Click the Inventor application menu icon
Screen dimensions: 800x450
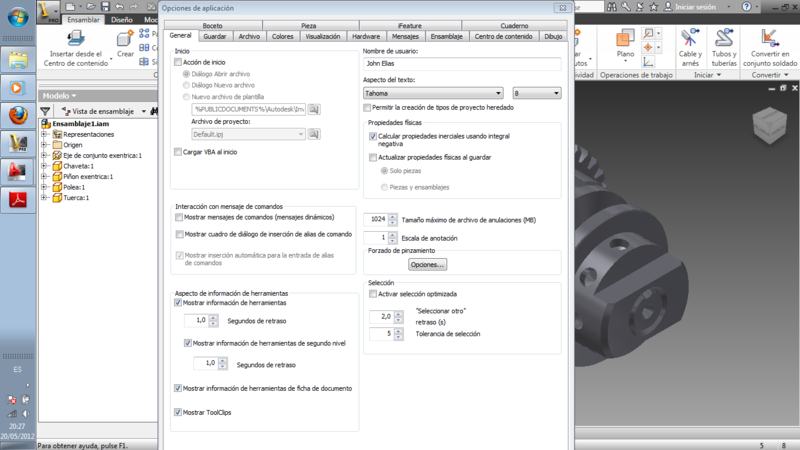(x=49, y=12)
